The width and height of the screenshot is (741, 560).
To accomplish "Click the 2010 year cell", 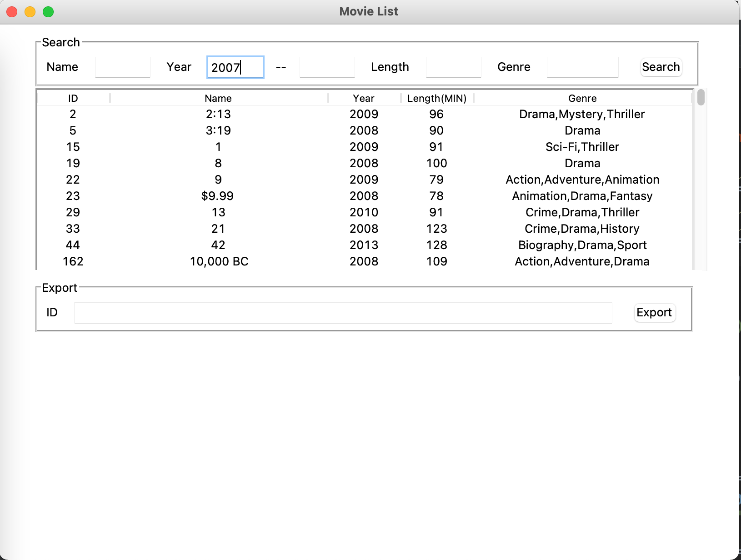I will pyautogui.click(x=364, y=212).
